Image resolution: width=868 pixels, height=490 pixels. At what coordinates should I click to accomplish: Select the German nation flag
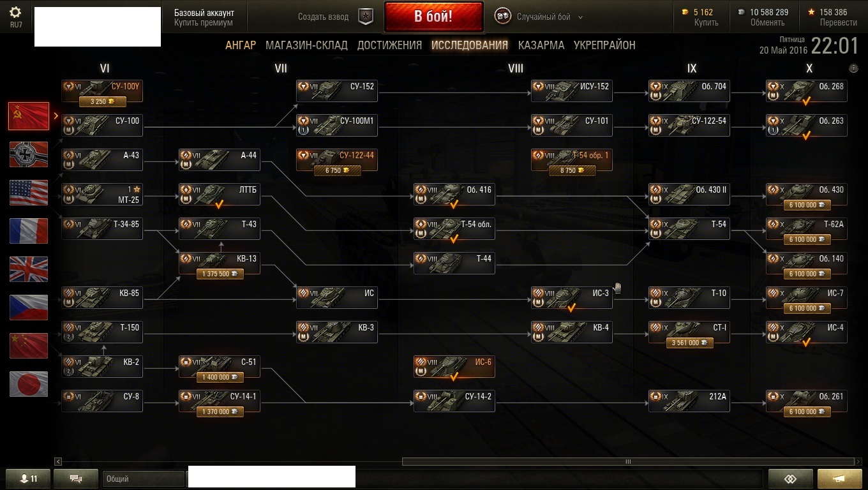[x=29, y=154]
